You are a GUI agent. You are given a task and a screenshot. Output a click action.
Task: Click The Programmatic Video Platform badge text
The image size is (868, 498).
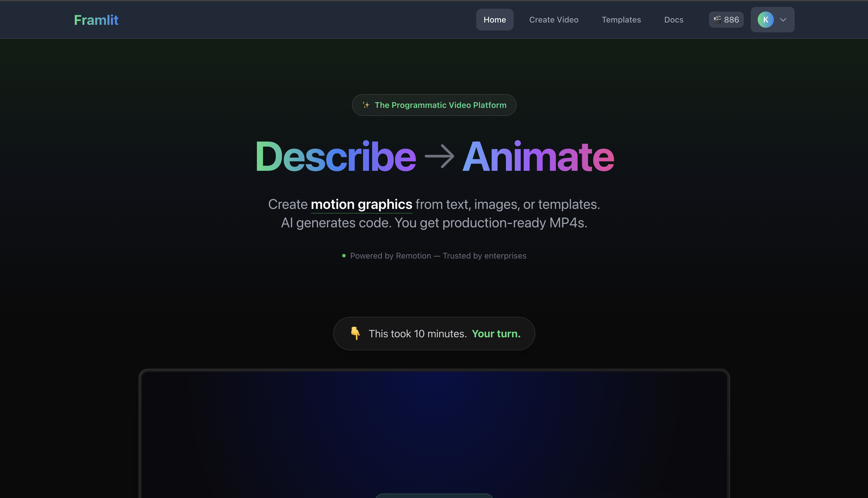coord(440,105)
